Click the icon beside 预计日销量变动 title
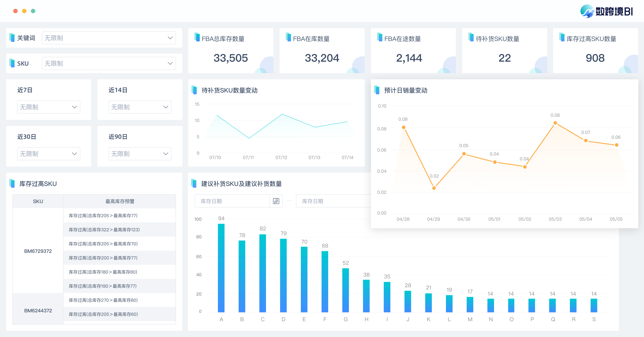 coord(377,90)
